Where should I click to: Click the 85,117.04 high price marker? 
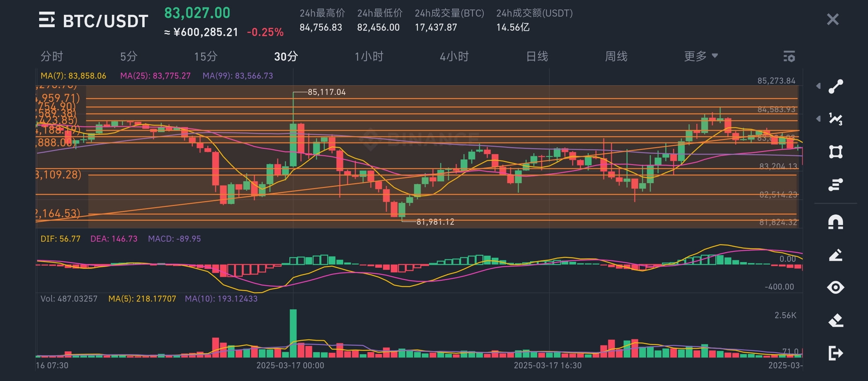click(x=326, y=92)
